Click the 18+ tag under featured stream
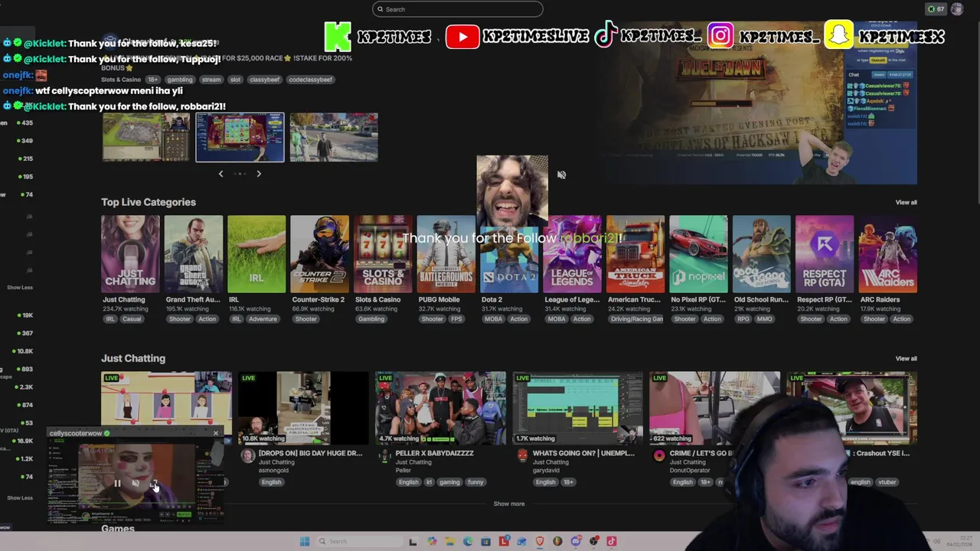 (152, 80)
